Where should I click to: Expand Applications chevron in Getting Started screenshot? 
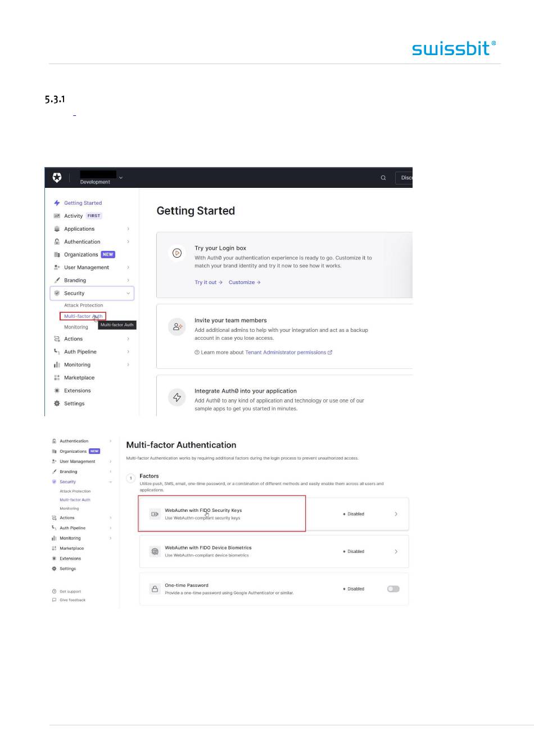[128, 229]
